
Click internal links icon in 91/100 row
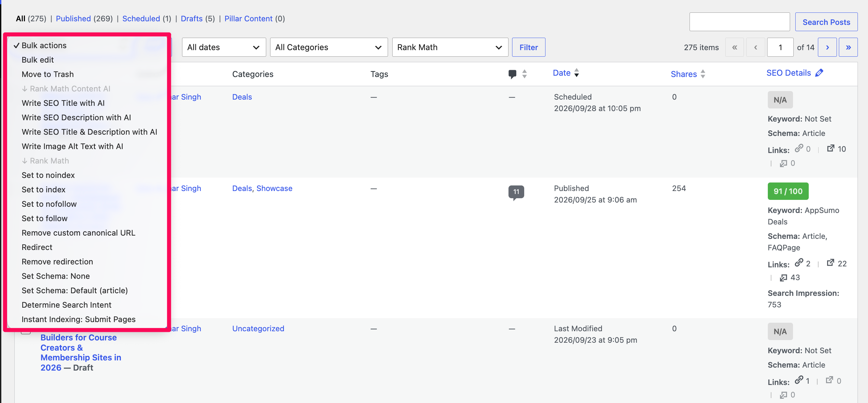pyautogui.click(x=799, y=263)
